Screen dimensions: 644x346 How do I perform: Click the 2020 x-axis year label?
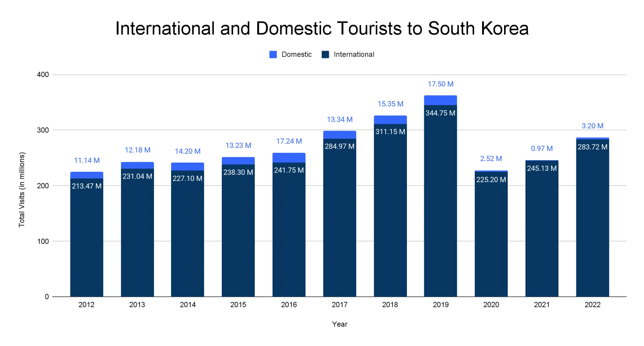(x=491, y=305)
